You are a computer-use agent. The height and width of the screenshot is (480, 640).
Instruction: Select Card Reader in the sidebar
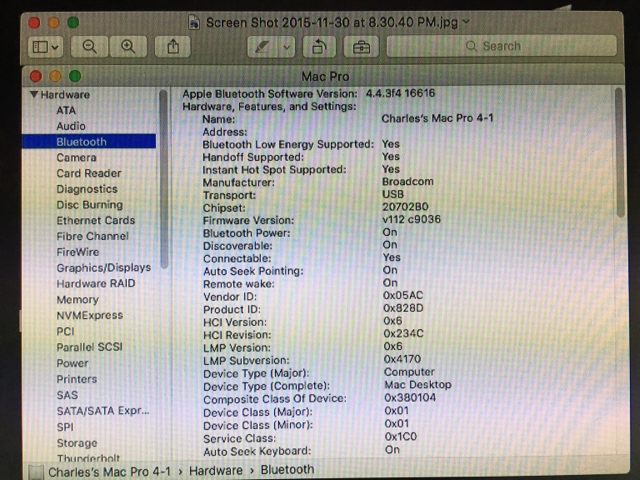[x=89, y=173]
